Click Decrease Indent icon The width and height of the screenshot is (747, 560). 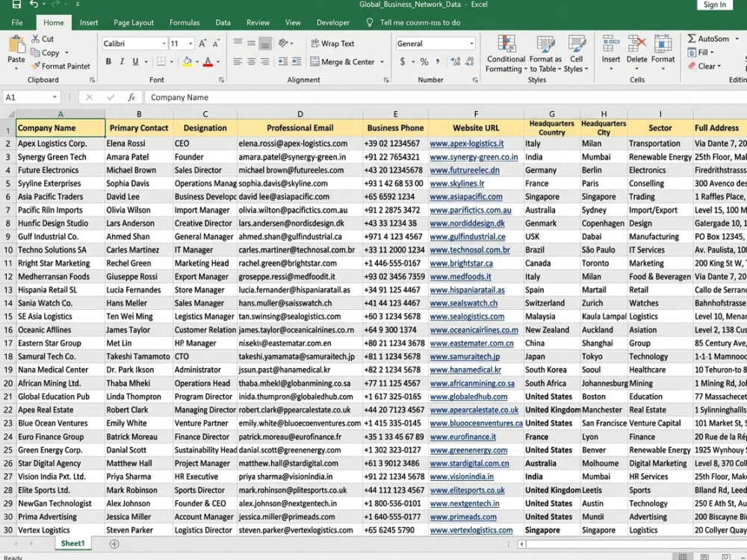tap(283, 61)
